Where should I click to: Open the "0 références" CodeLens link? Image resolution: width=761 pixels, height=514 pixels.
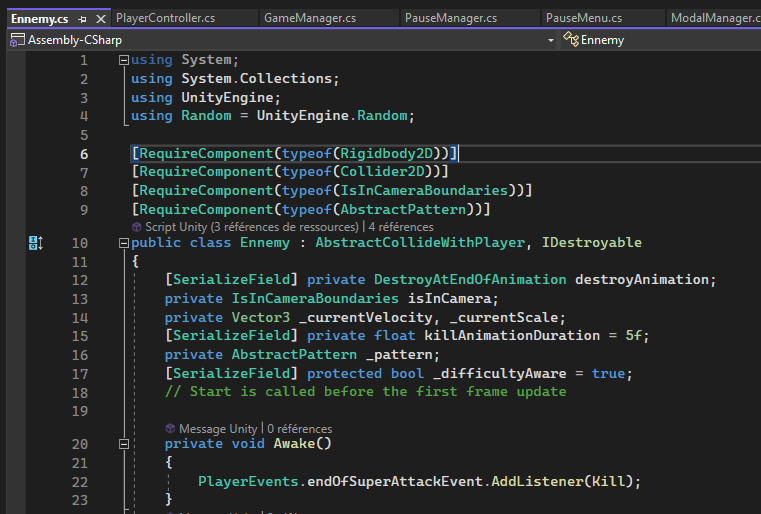pos(299,428)
